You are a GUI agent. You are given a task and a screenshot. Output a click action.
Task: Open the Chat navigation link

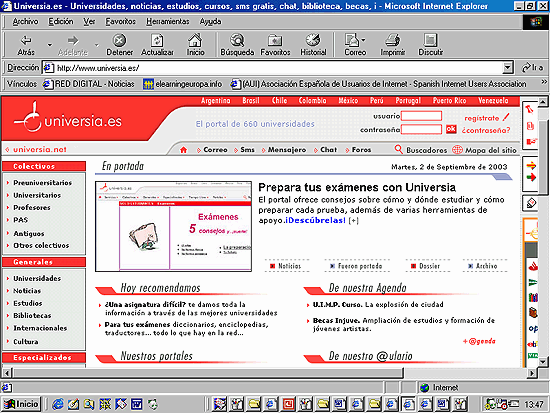pyautogui.click(x=328, y=150)
